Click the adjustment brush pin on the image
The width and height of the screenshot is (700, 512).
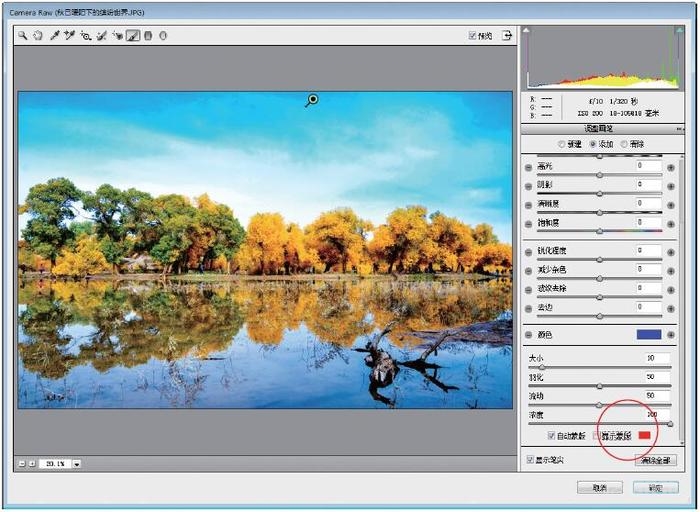tap(313, 99)
